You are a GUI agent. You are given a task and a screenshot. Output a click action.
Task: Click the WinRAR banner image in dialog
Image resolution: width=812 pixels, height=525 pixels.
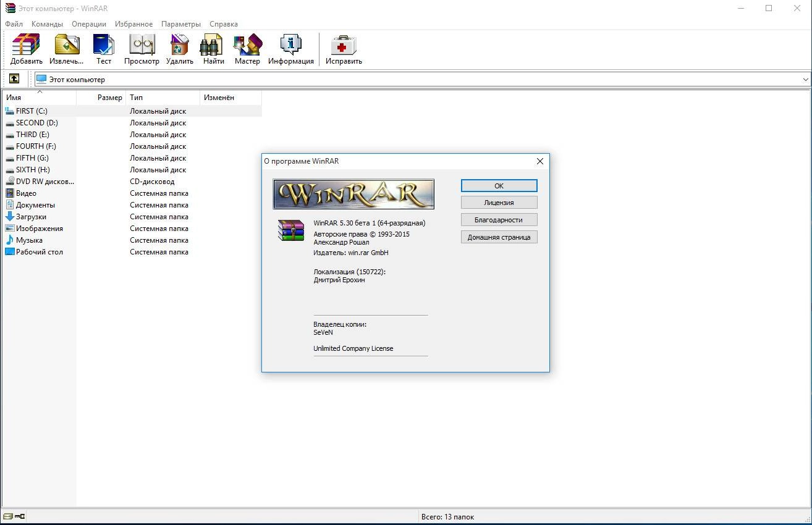353,195
